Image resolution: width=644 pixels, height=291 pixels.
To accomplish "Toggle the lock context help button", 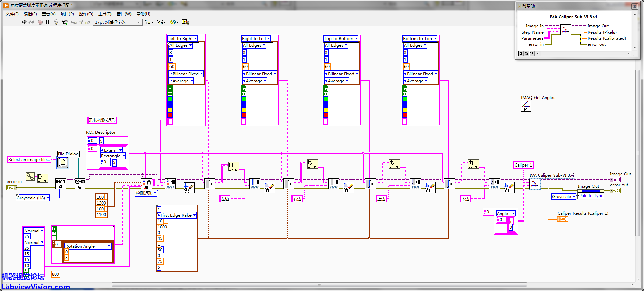I will [x=526, y=53].
